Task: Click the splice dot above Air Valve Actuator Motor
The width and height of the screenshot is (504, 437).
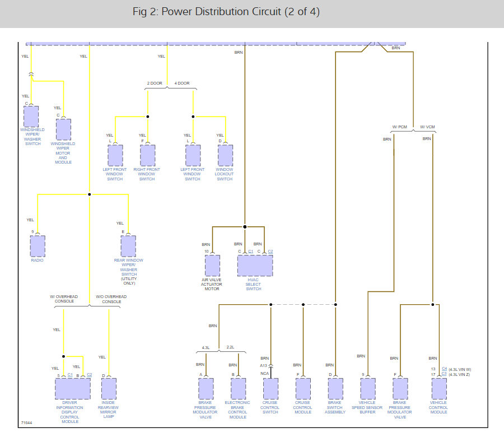Action: (245, 227)
